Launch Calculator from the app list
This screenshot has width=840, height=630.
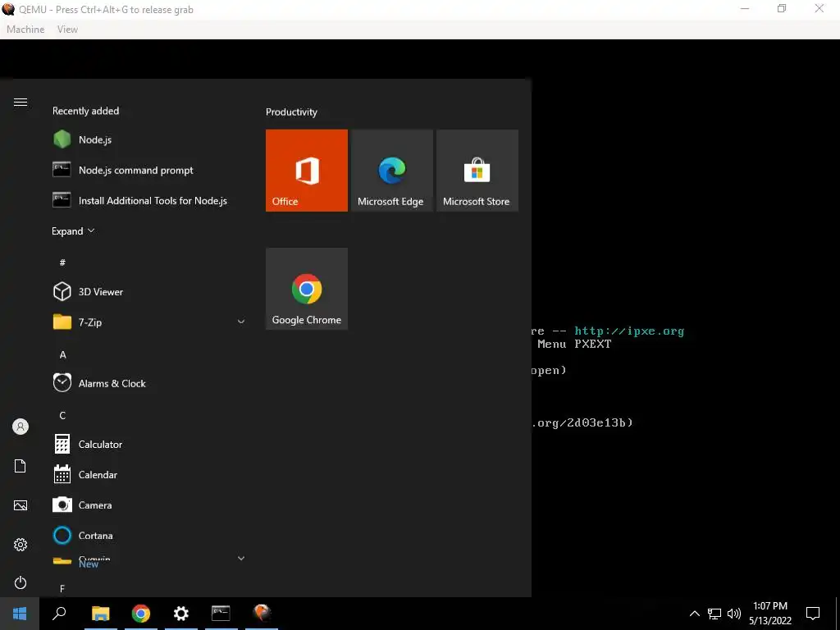[x=149, y=445]
